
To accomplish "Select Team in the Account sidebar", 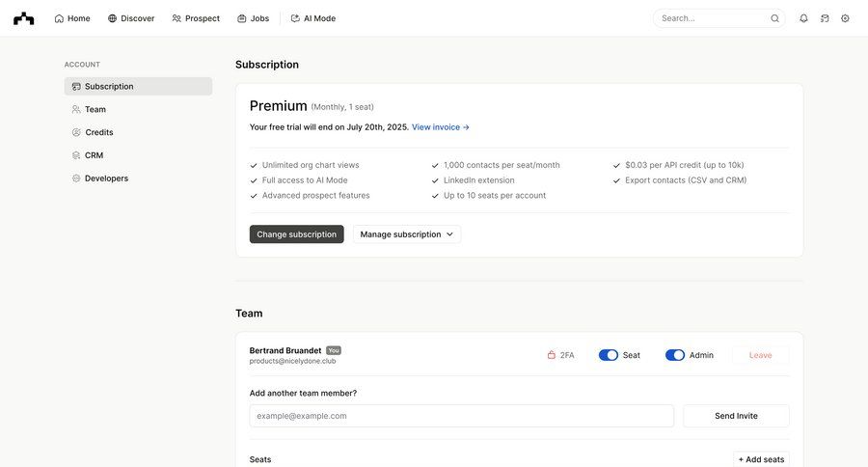I will 138,109.
